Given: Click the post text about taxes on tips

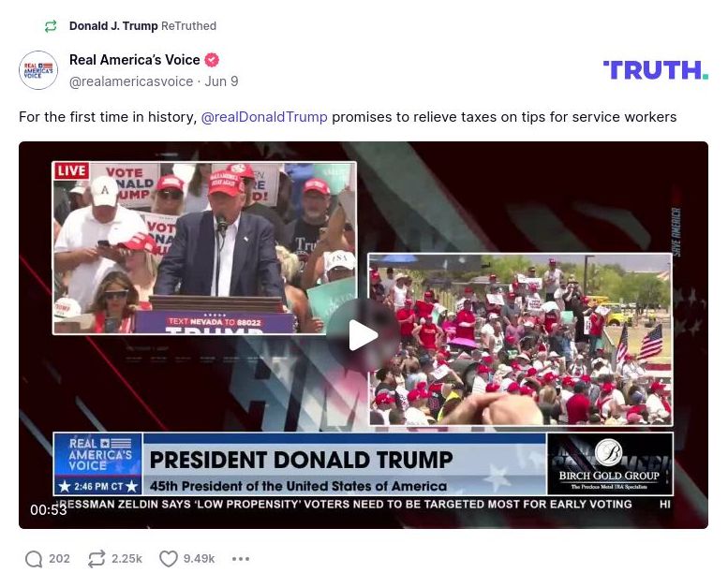Looking at the screenshot, I should [x=348, y=117].
